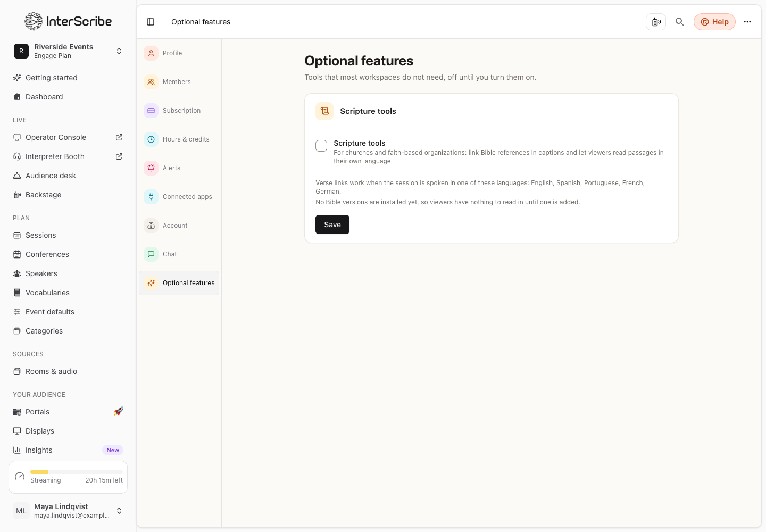Open Sessions in the Plan section
The width and height of the screenshot is (766, 532).
click(x=68, y=235)
